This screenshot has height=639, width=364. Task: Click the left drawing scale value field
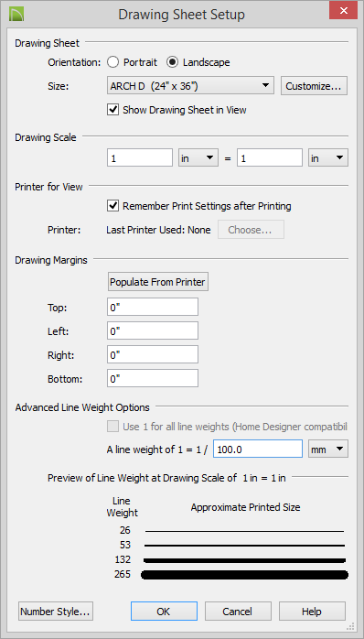click(140, 158)
